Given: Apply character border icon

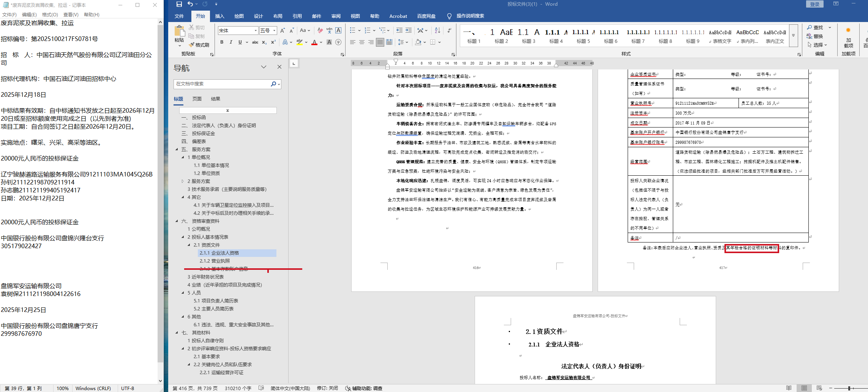Looking at the screenshot, I should tap(338, 30).
